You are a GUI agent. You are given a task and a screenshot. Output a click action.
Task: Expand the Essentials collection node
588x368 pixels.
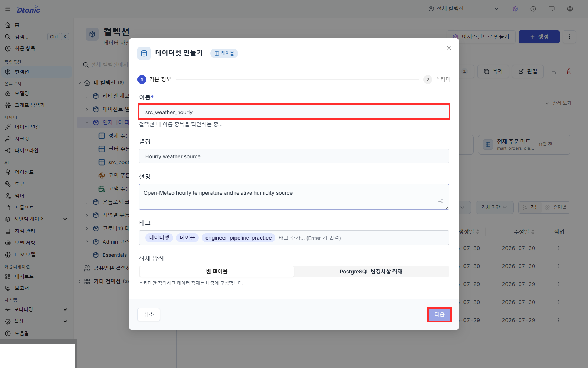click(87, 255)
